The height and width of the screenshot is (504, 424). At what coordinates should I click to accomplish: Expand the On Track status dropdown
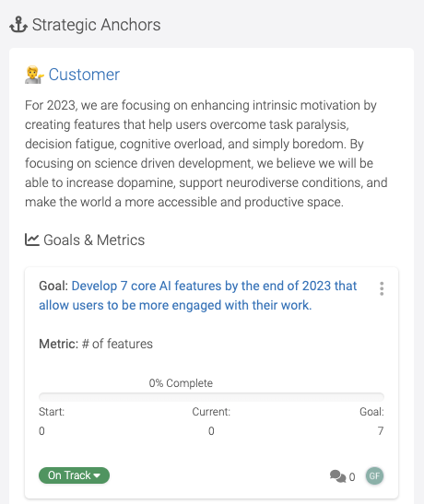pos(74,475)
